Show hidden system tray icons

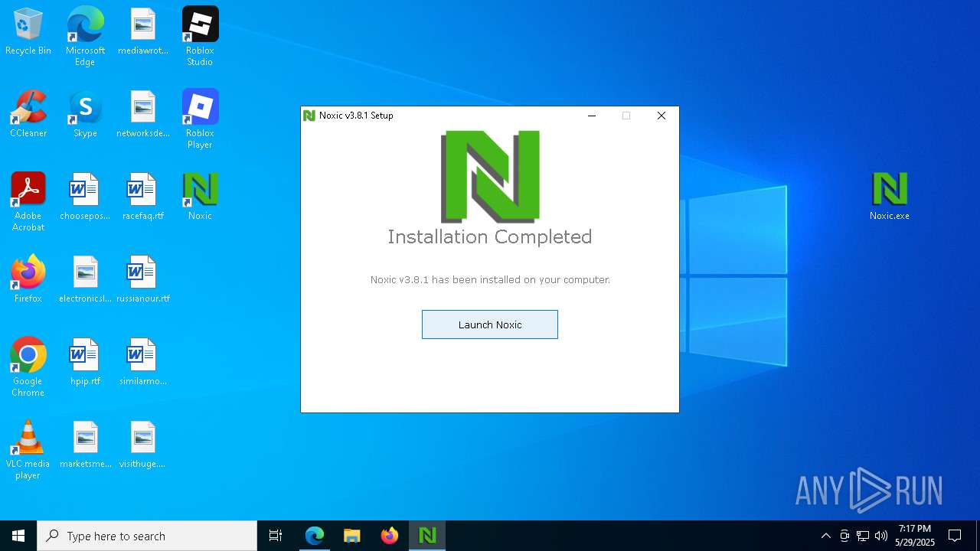825,536
